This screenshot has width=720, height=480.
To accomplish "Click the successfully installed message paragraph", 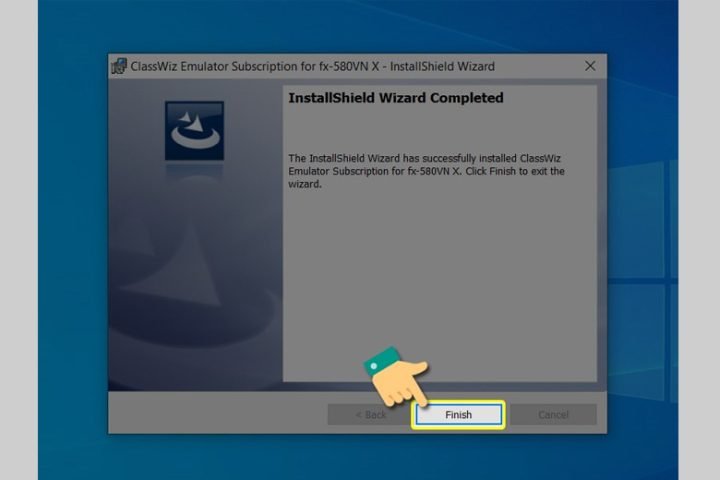I will (x=426, y=171).
